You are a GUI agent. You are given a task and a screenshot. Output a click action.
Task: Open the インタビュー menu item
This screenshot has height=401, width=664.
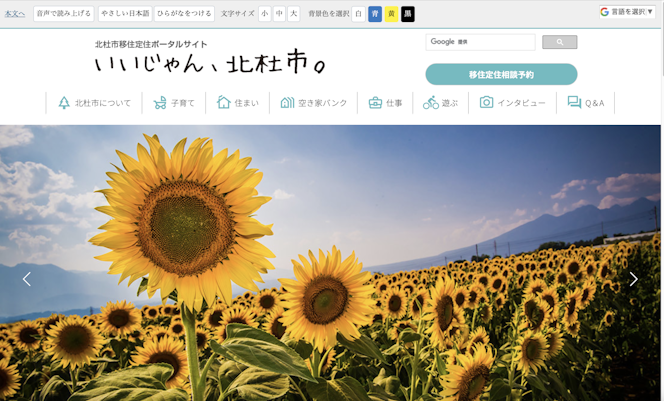coord(512,103)
